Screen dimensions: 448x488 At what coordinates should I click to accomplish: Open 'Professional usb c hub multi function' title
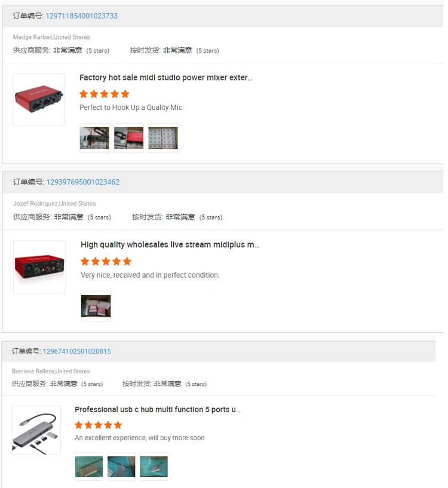click(158, 410)
